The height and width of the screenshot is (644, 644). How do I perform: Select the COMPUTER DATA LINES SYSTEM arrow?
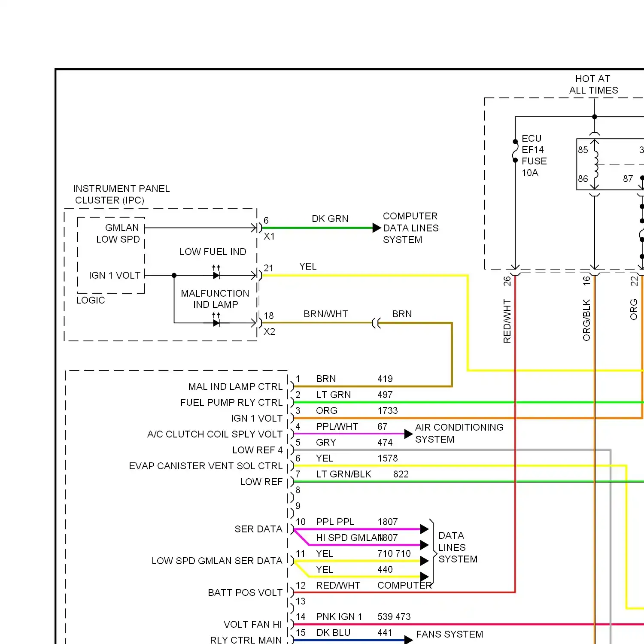pyautogui.click(x=376, y=228)
